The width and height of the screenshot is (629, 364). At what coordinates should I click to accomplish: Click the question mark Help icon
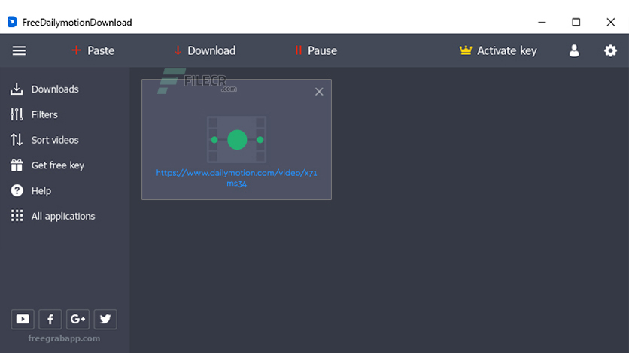click(x=17, y=190)
